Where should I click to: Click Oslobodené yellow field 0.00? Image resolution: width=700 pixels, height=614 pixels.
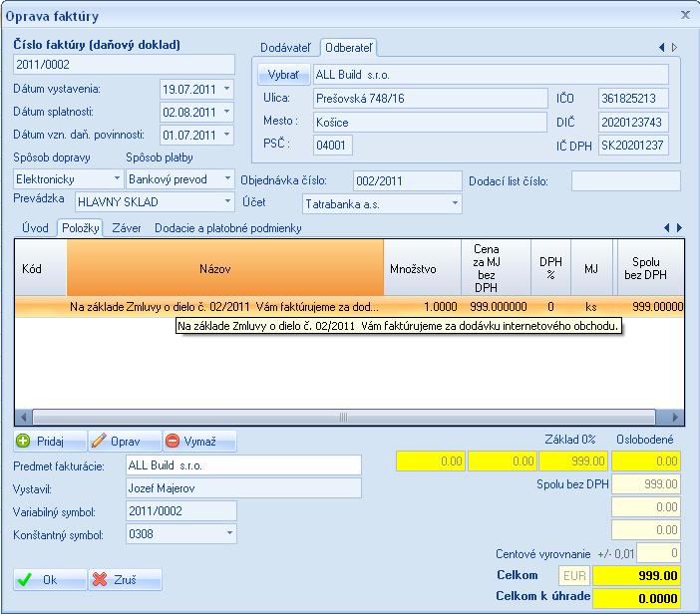tap(646, 460)
